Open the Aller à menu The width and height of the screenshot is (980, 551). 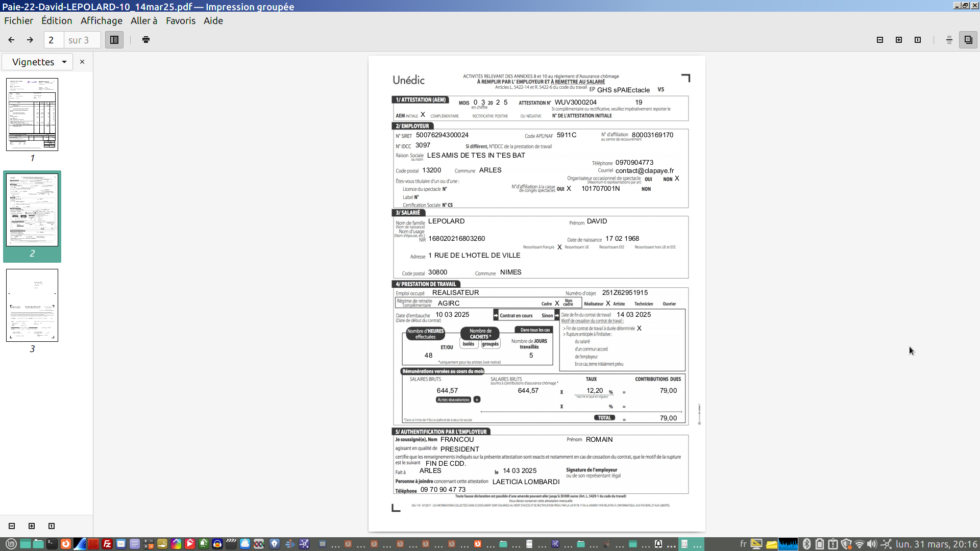pyautogui.click(x=144, y=21)
